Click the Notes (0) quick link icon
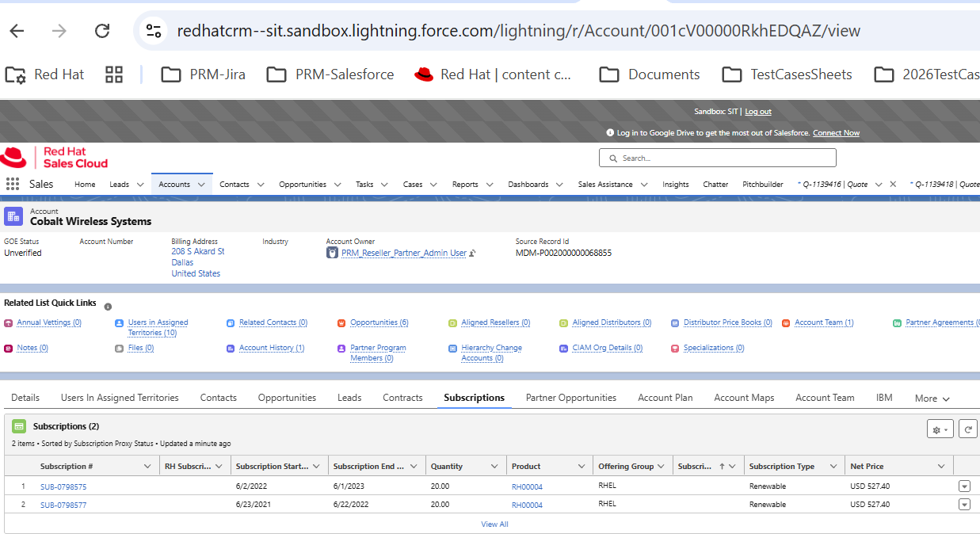 point(9,349)
